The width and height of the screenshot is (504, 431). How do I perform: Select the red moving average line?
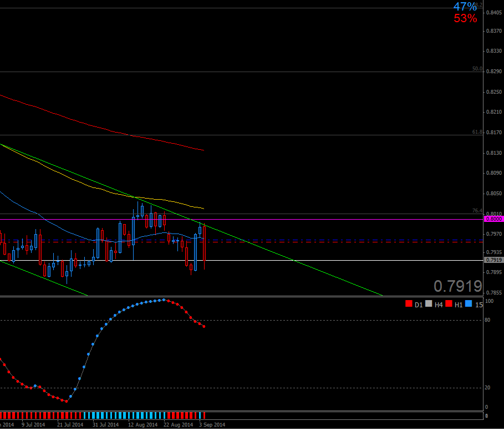coord(102,128)
